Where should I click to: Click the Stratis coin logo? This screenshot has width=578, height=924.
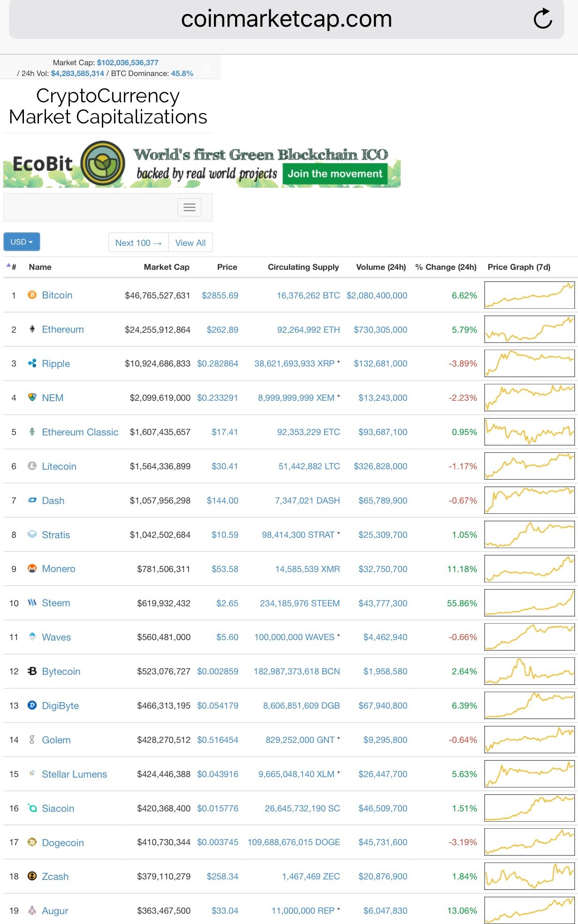pyautogui.click(x=32, y=534)
